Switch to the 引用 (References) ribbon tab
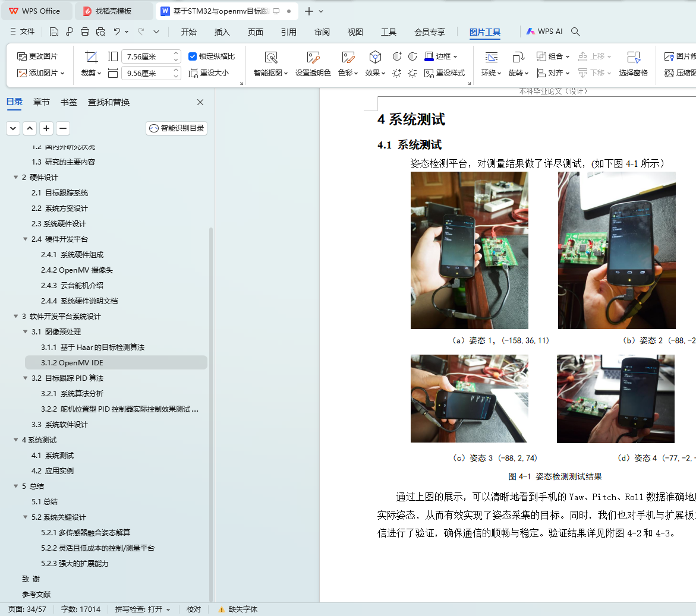Image resolution: width=696 pixels, height=616 pixels. (288, 32)
